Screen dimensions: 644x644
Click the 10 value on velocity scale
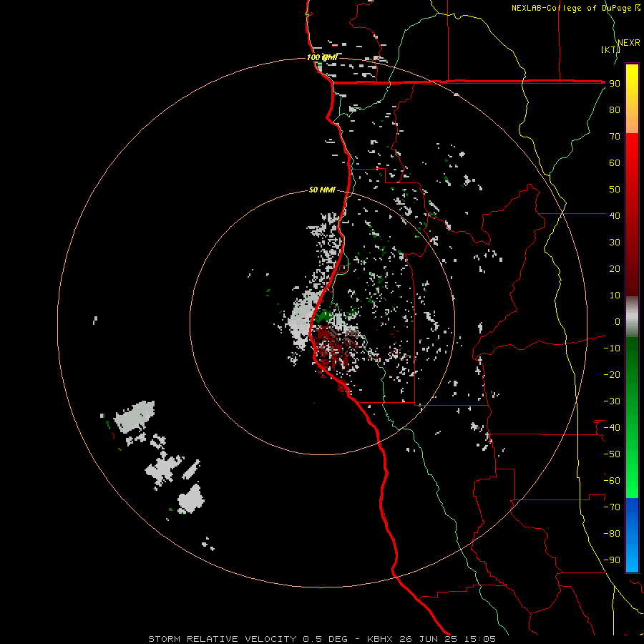point(615,296)
